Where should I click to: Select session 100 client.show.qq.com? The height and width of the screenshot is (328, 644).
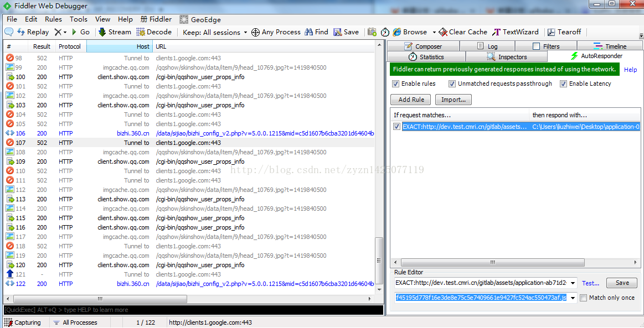coord(189,77)
